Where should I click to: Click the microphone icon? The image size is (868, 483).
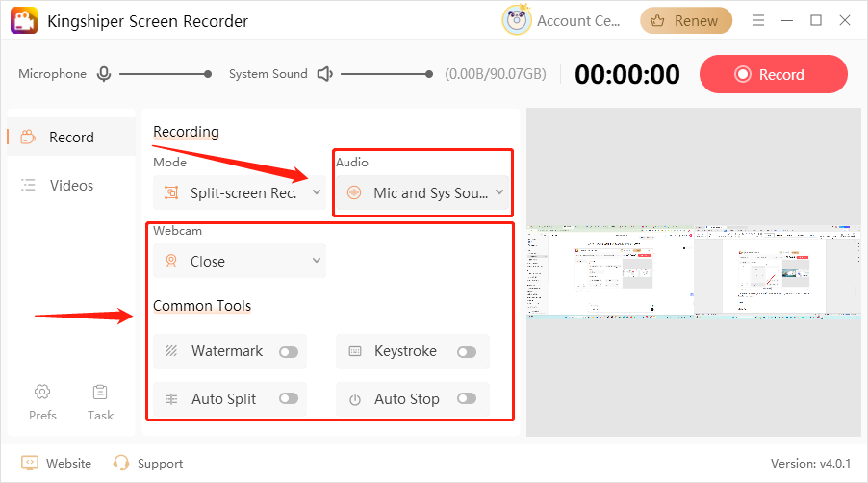tap(104, 74)
